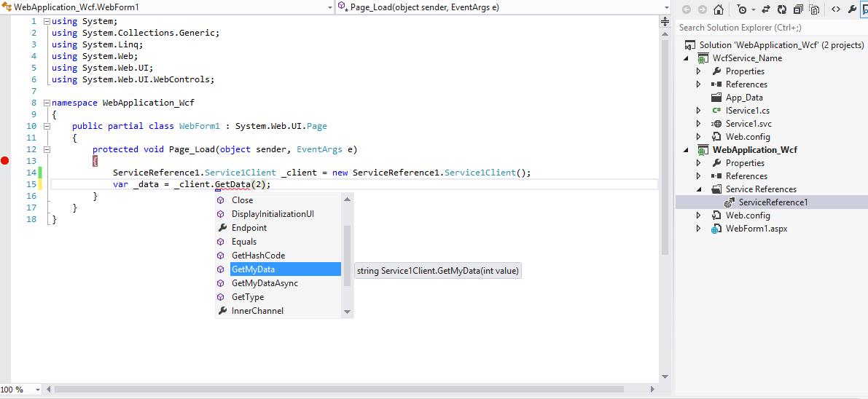Screen dimensions: 868x399
Task: Click the Properties wrench toolbar icon
Action: [852, 9]
